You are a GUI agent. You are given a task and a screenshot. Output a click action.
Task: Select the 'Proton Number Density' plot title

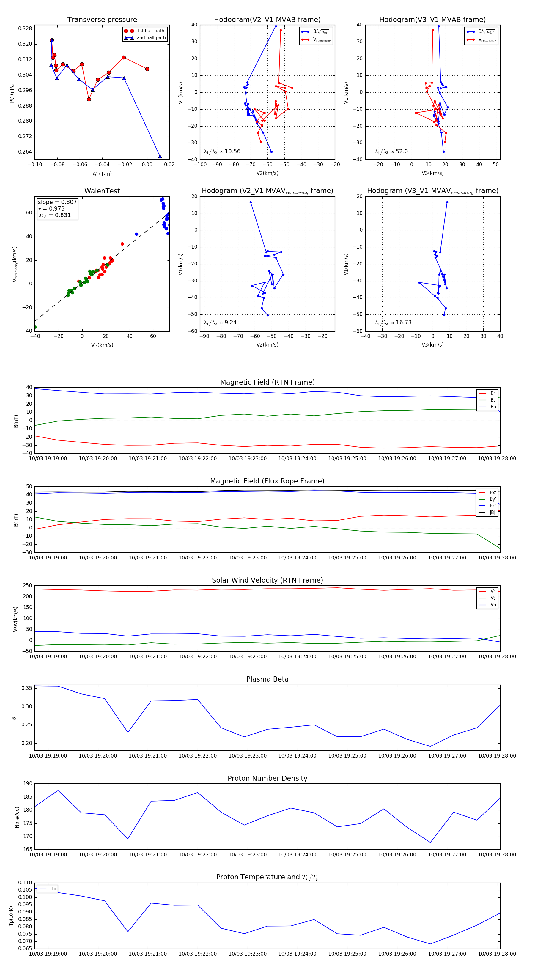pos(267,778)
